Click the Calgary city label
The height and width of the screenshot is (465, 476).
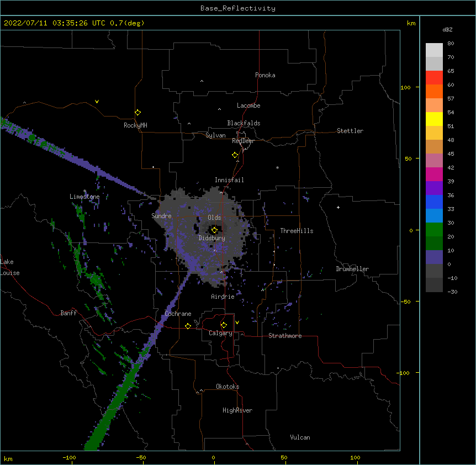pyautogui.click(x=220, y=333)
